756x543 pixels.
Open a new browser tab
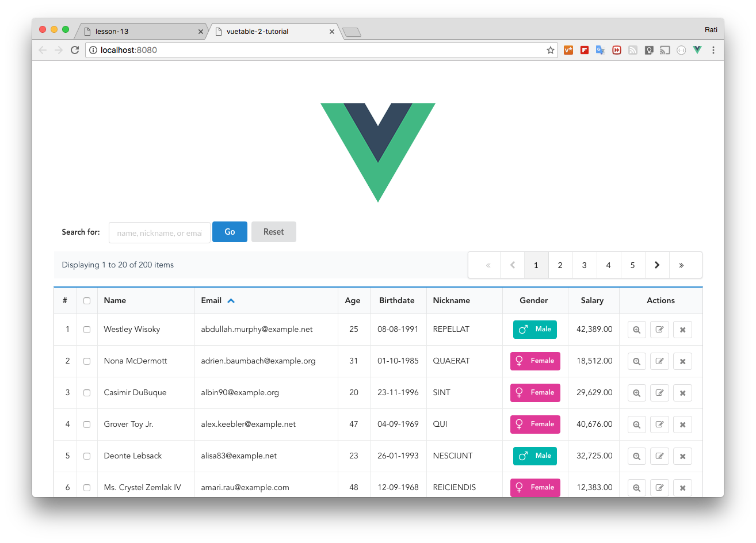tap(352, 32)
